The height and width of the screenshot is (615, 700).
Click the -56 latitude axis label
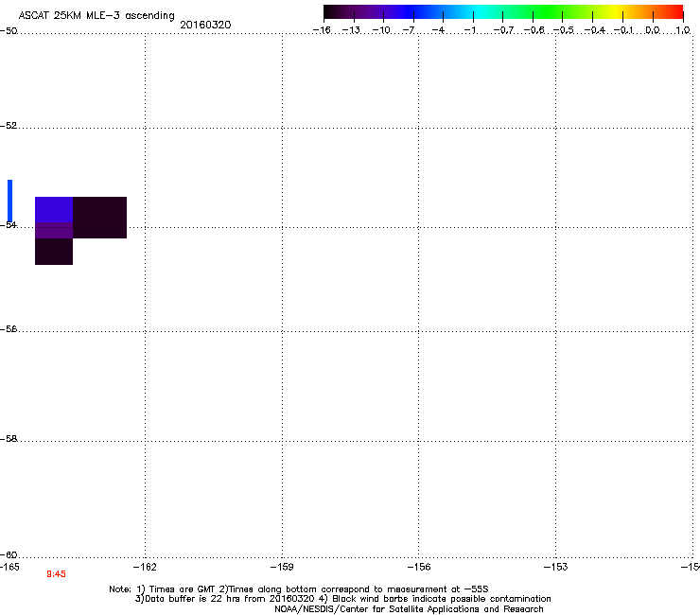9,329
